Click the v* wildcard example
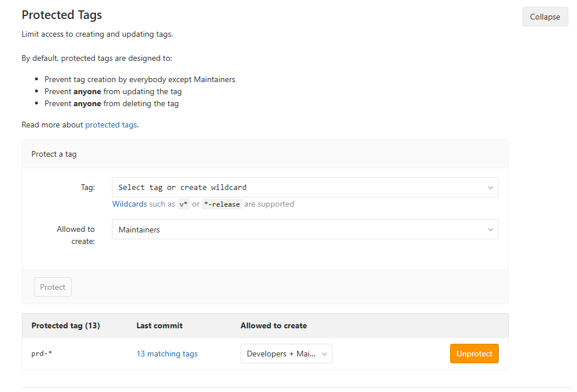This screenshot has height=392, width=577. (183, 204)
